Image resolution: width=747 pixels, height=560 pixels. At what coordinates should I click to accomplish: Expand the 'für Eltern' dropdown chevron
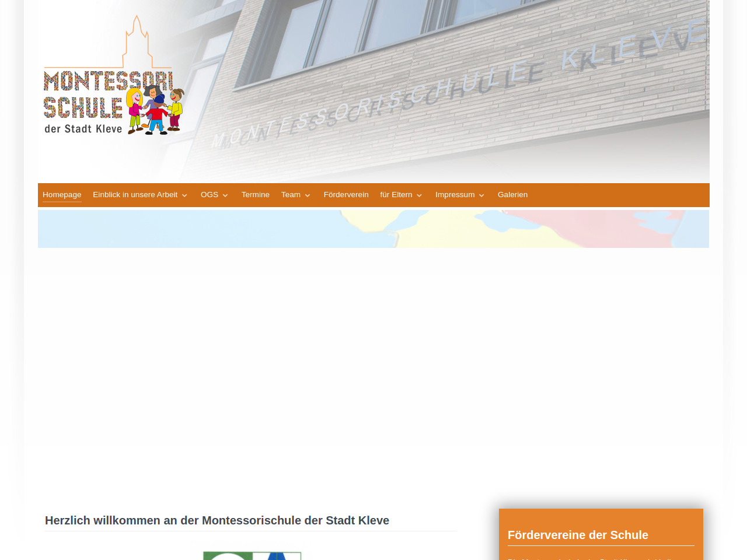[x=419, y=195]
